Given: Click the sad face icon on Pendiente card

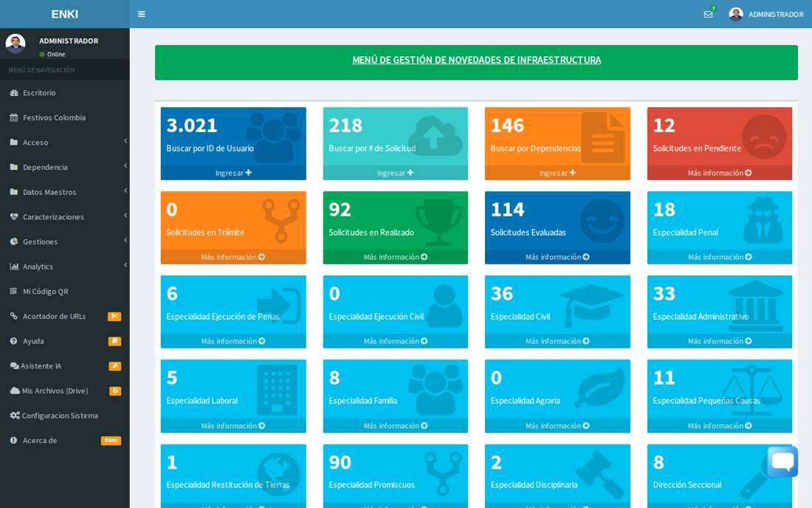Looking at the screenshot, I should pyautogui.click(x=764, y=137).
